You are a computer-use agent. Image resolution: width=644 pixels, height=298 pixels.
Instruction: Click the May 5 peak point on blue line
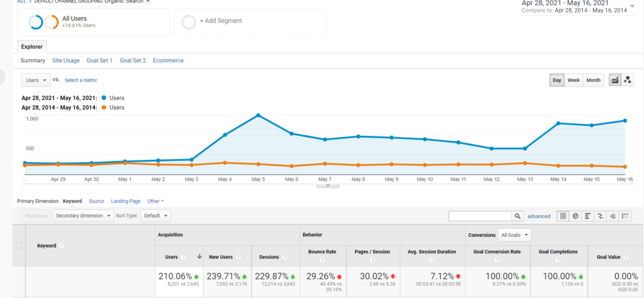[258, 115]
